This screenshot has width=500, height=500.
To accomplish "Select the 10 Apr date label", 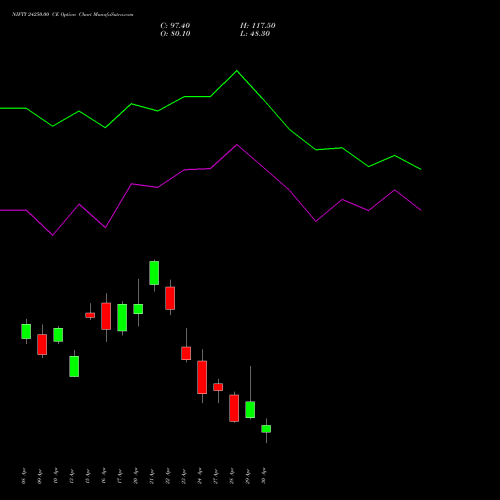I will (x=55, y=476).
